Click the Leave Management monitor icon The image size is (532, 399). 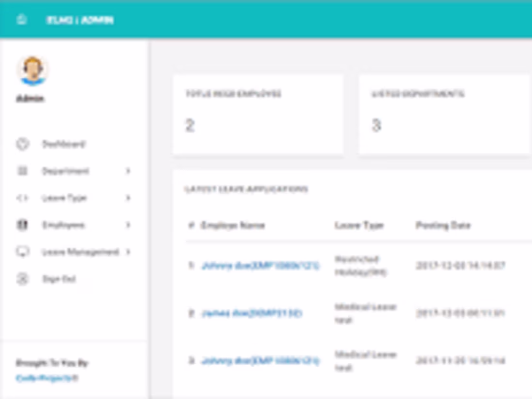[23, 252]
